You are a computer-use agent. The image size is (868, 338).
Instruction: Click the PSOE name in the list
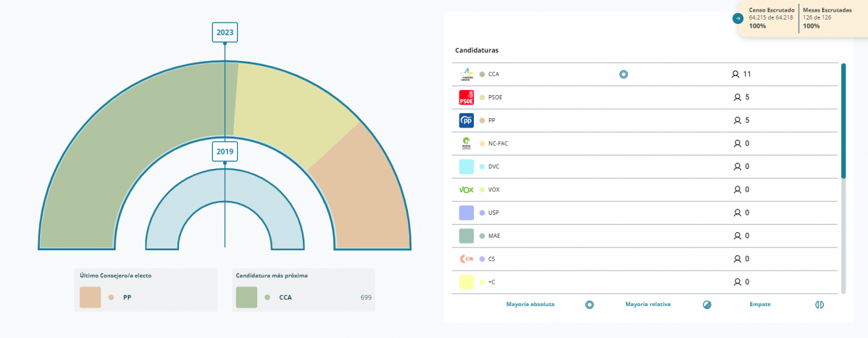coord(495,97)
